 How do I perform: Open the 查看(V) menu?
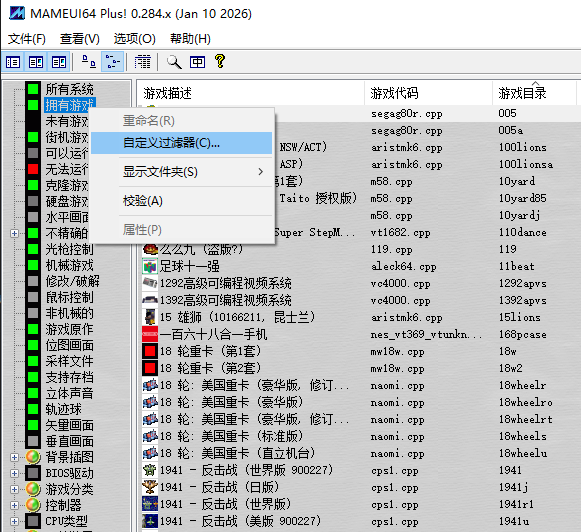tap(80, 39)
